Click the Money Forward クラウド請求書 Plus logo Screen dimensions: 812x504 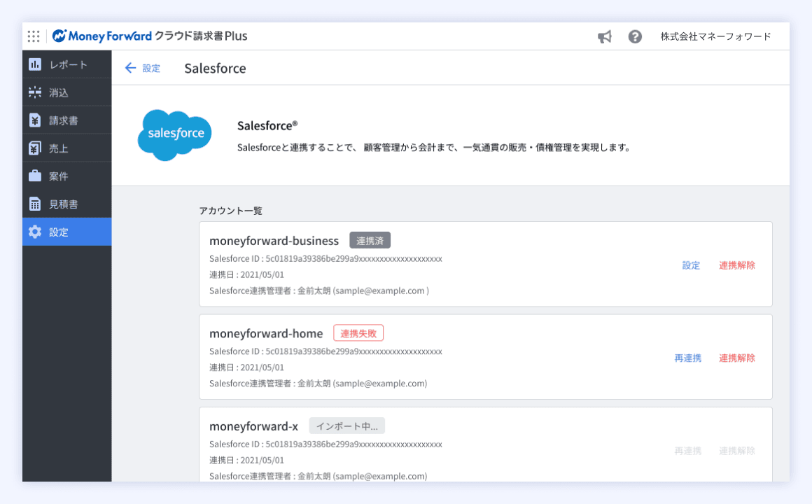150,36
